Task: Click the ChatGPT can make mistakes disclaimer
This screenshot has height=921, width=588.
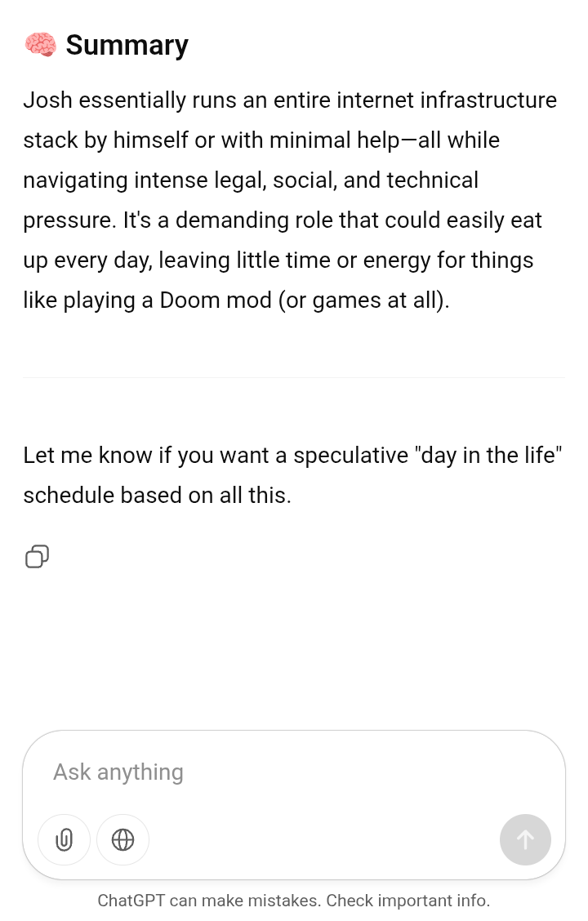Action: click(x=294, y=901)
